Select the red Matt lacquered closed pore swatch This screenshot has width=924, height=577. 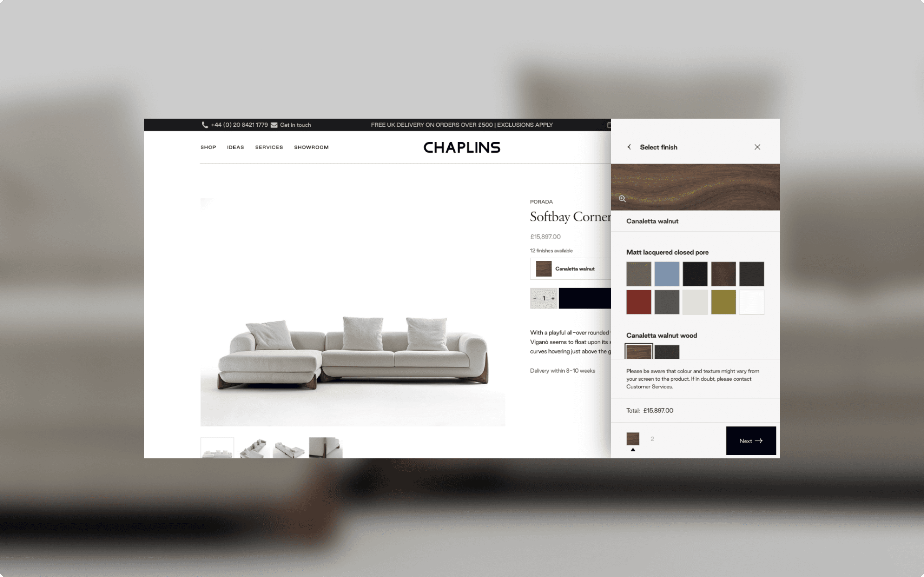click(x=638, y=301)
